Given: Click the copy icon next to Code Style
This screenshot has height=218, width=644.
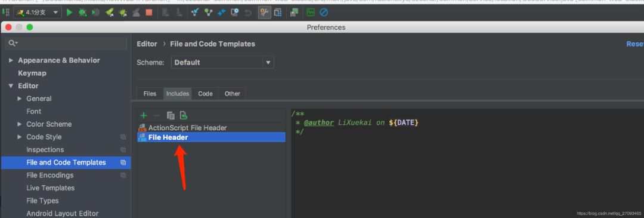Looking at the screenshot, I should click(x=123, y=137).
